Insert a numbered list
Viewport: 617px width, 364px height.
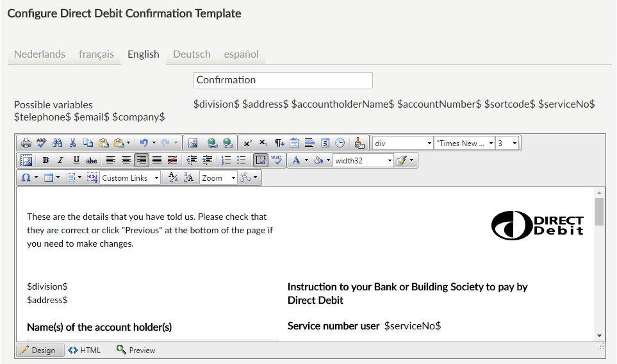226,160
